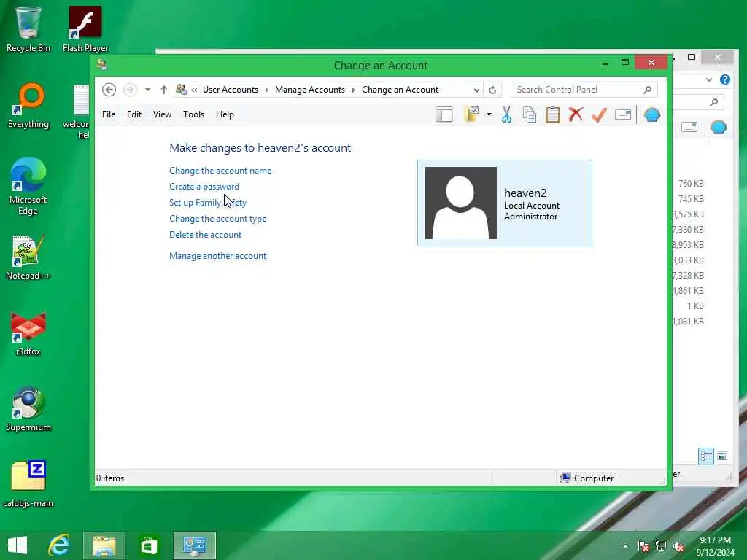Click the Back navigation arrow
The height and width of the screenshot is (560, 747).
pos(109,90)
